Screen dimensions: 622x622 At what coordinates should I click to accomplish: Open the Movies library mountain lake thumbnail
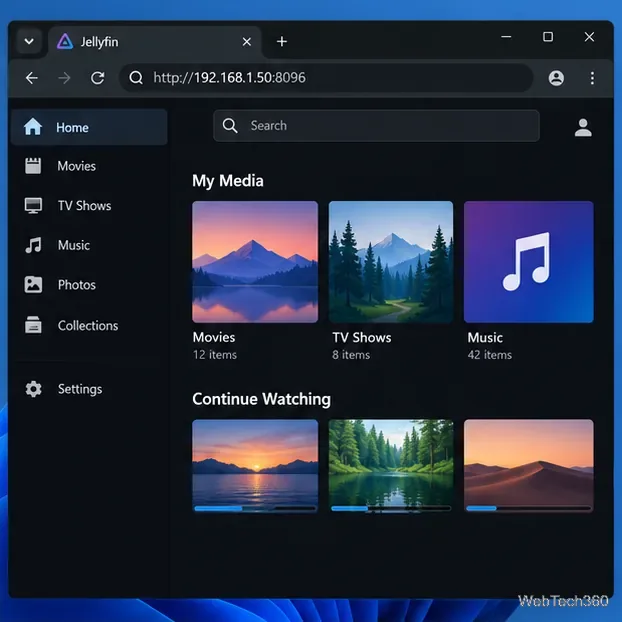[x=255, y=262]
